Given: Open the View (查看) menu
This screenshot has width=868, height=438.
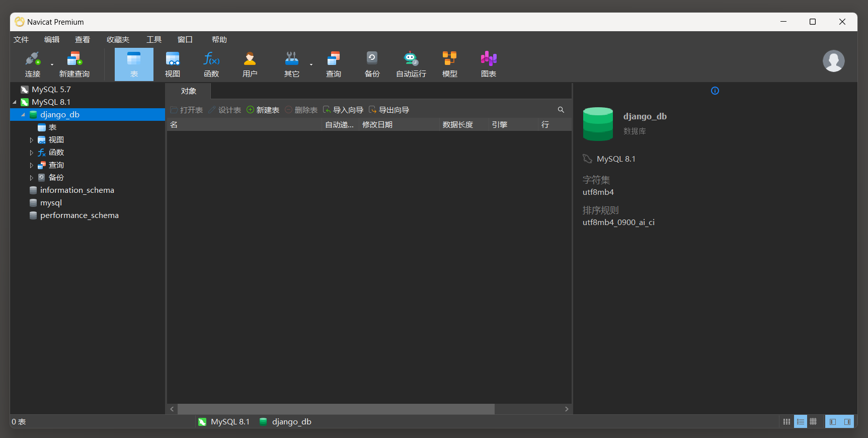Looking at the screenshot, I should click(83, 40).
